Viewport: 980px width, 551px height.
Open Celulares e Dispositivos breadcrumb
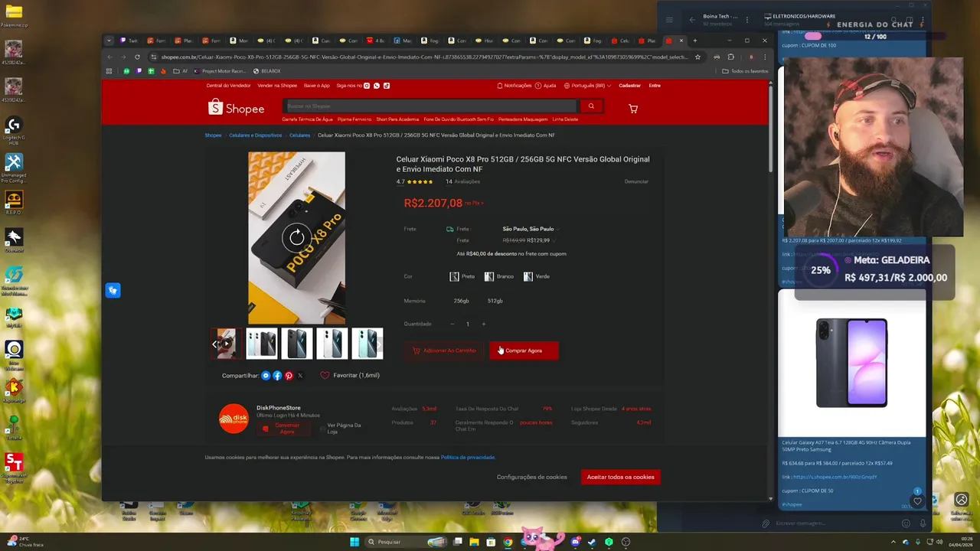point(256,135)
